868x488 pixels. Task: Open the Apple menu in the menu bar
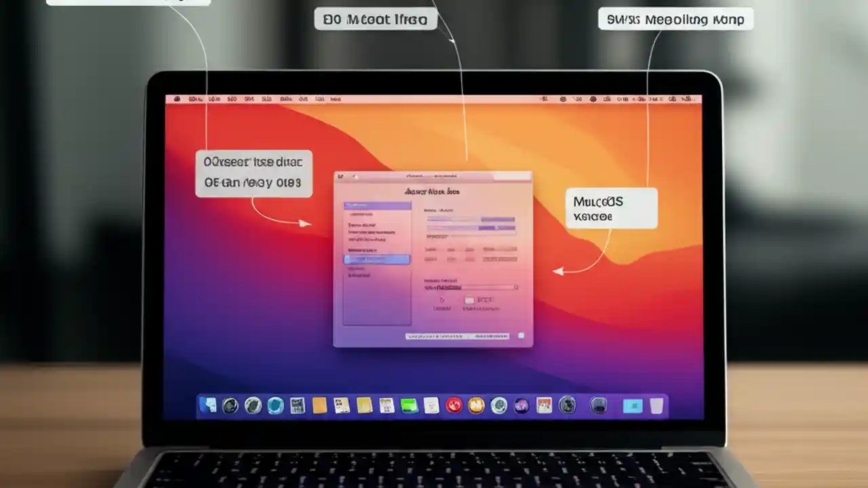178,99
